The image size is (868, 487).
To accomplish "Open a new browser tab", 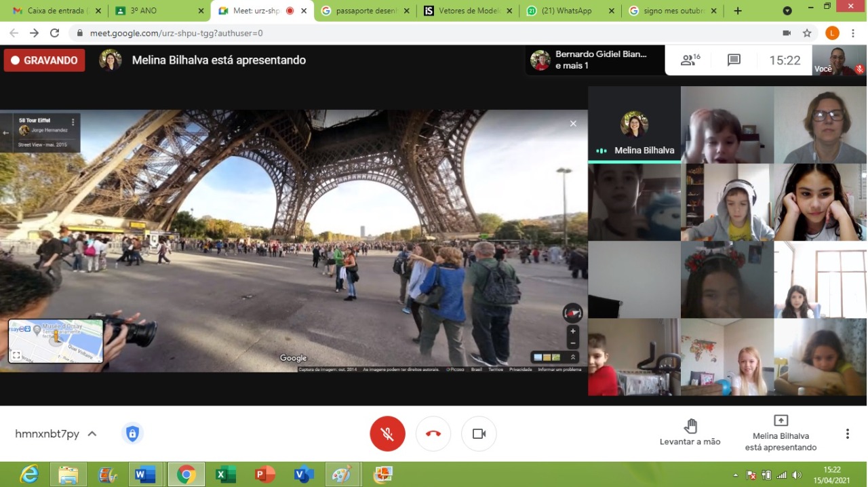I will coord(738,11).
